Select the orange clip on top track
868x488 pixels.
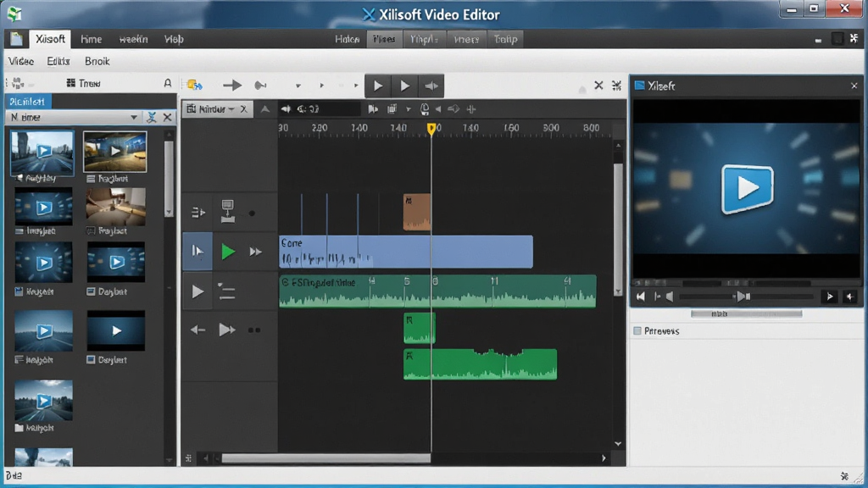click(x=417, y=212)
